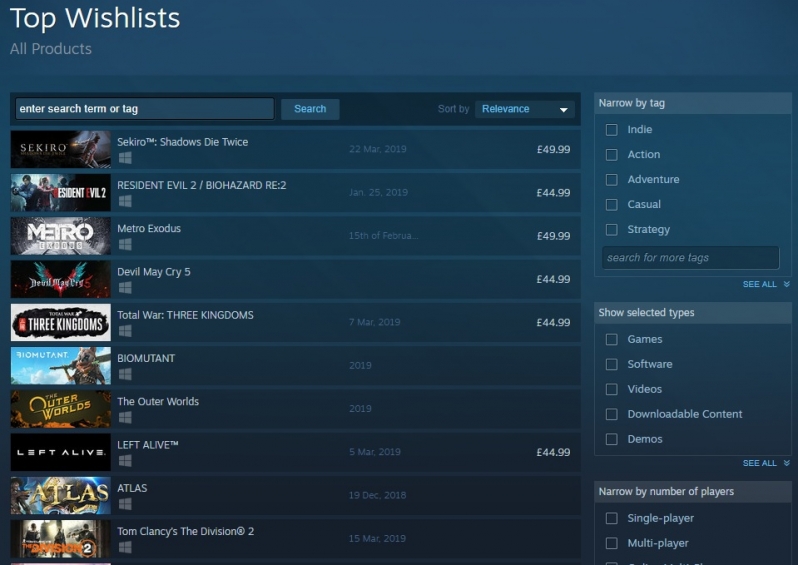Check the Indie tag checkbox
The image size is (798, 565).
coord(612,130)
